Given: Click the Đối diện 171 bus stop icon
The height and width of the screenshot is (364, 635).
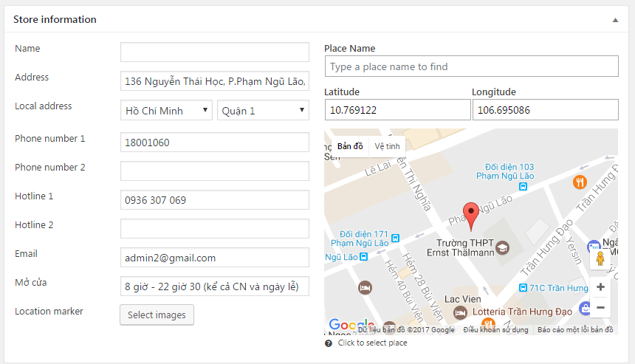Looking at the screenshot, I should (x=396, y=238).
